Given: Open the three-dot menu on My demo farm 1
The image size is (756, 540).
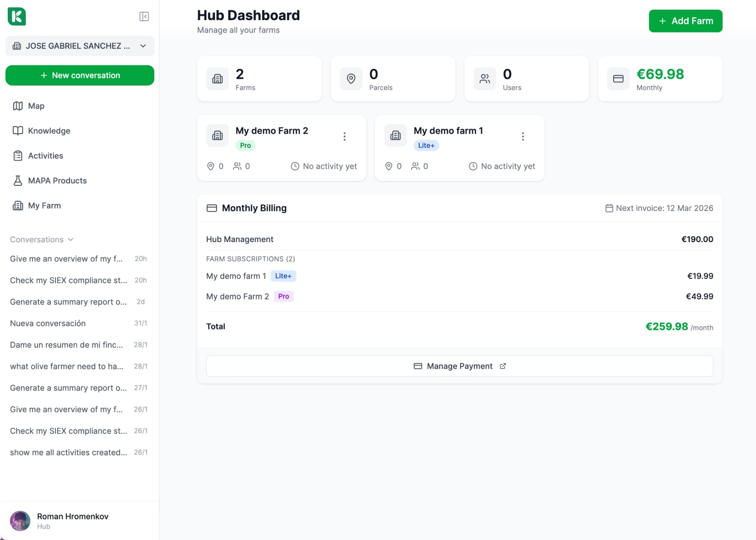Looking at the screenshot, I should coord(523,135).
